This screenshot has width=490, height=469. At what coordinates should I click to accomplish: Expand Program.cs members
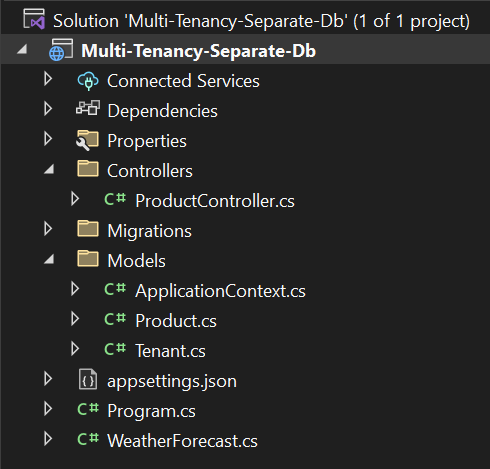[x=48, y=409]
